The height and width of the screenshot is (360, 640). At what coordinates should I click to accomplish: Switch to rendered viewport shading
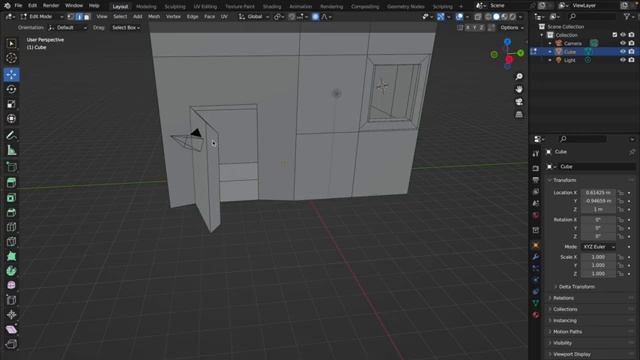tap(512, 17)
